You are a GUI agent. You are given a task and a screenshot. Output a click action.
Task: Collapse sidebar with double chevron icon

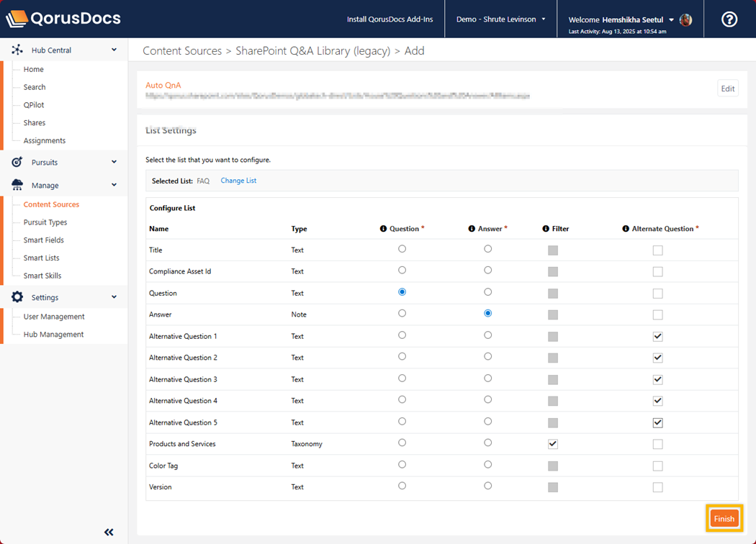pos(109,532)
